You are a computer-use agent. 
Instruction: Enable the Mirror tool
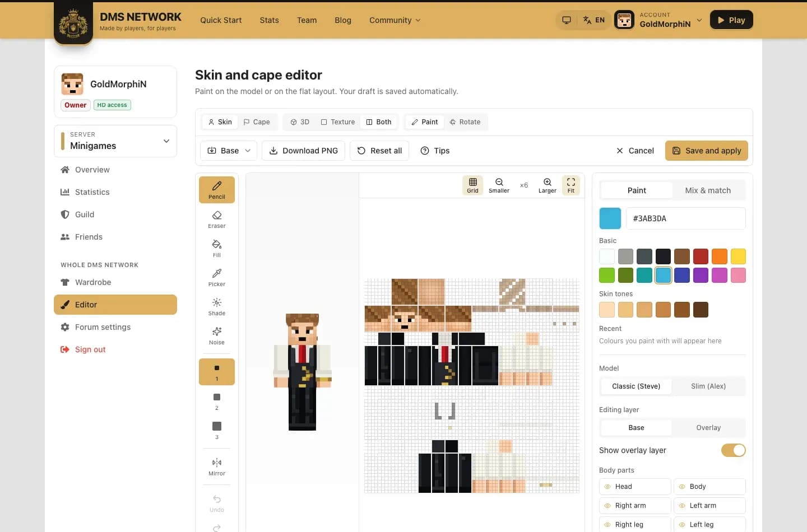tap(217, 466)
